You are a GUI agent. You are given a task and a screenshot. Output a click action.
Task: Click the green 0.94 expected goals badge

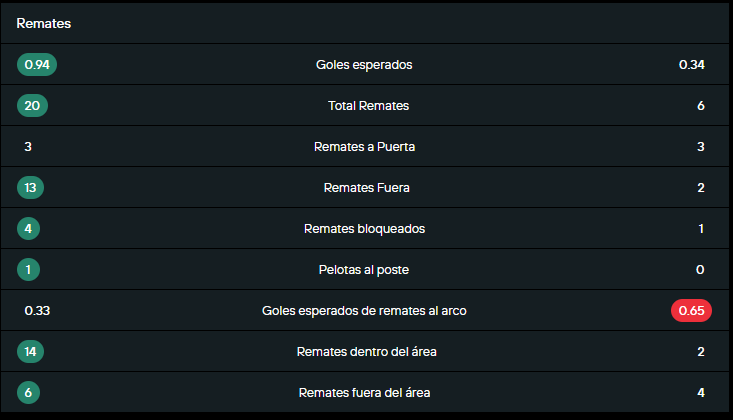37,65
